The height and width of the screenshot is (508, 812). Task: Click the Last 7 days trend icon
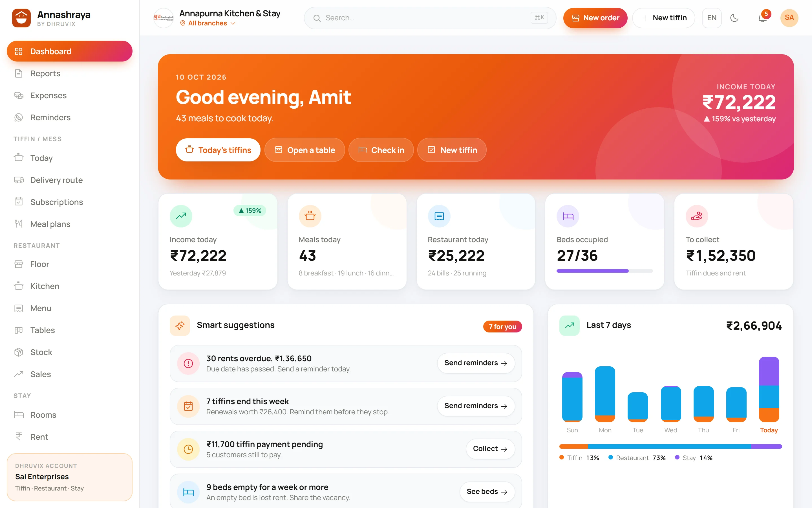point(570,326)
